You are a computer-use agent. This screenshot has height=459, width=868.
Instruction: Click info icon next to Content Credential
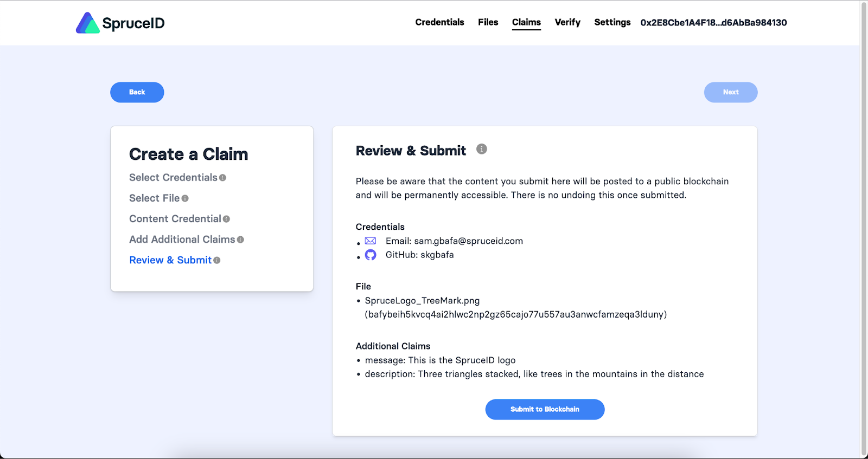click(226, 219)
